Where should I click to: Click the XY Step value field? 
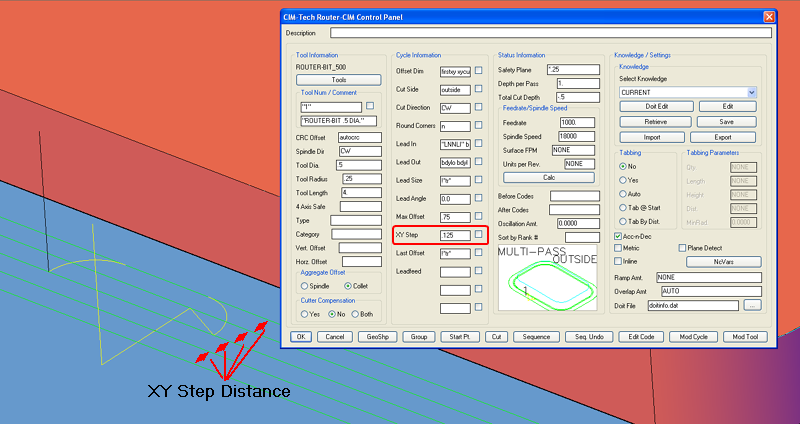[456, 235]
